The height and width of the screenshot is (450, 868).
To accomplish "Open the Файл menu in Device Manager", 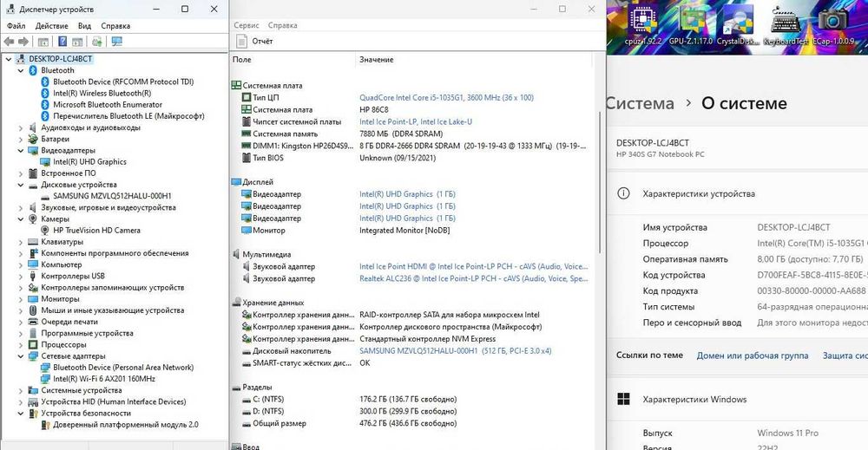I will [16, 25].
